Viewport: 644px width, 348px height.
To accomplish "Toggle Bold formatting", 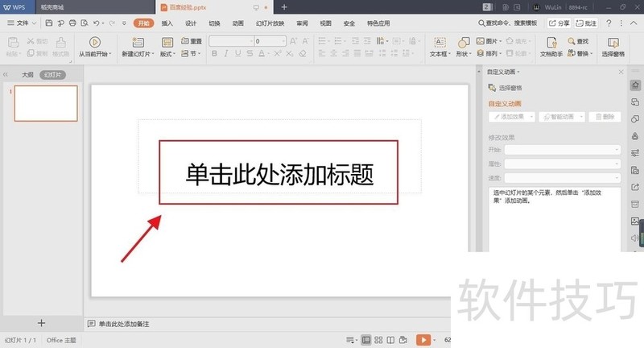I will tap(214, 53).
